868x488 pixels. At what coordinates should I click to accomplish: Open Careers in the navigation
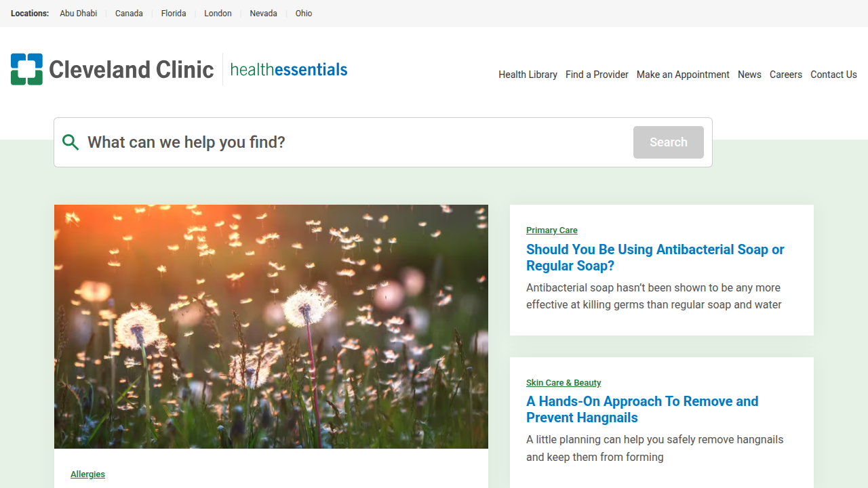click(x=786, y=75)
